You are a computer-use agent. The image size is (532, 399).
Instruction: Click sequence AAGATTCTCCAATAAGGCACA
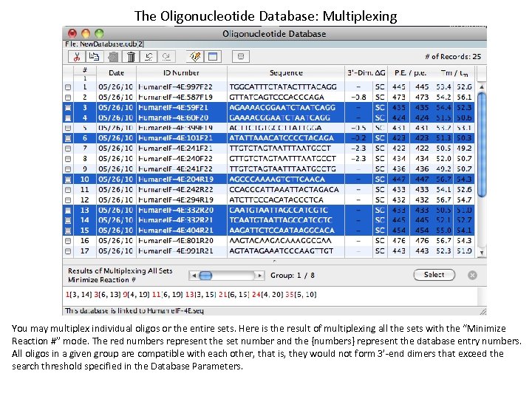282,231
